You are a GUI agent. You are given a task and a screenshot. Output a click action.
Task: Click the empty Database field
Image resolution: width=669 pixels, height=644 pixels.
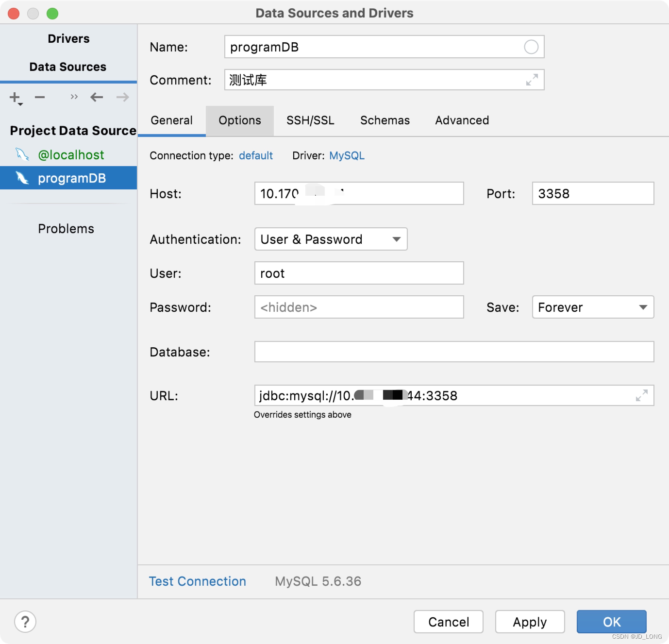[454, 352]
